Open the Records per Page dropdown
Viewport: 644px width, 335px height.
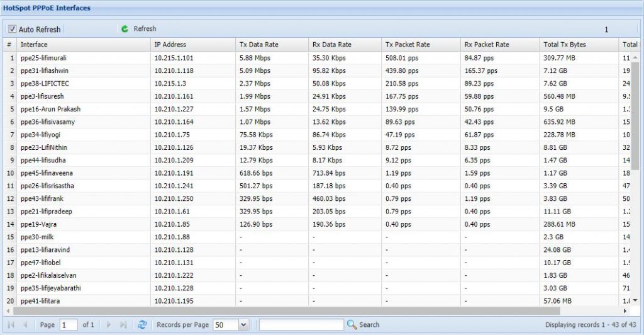tap(243, 325)
